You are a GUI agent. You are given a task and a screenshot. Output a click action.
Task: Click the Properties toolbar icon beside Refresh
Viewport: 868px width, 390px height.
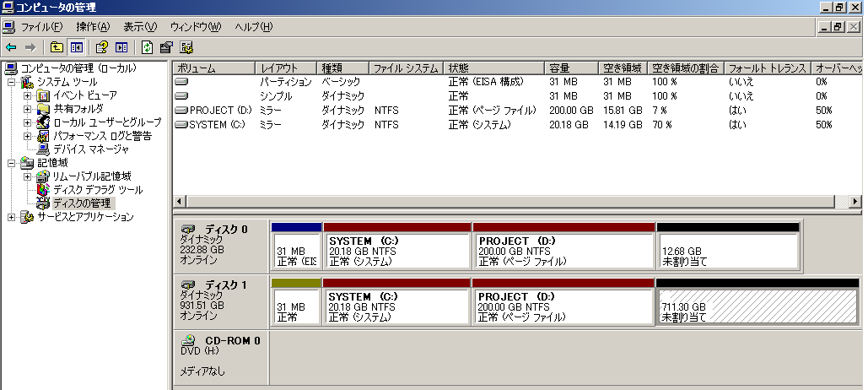click(167, 47)
